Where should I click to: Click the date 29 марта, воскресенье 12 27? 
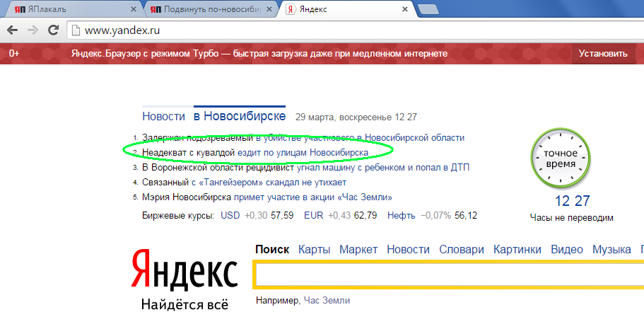click(x=356, y=117)
